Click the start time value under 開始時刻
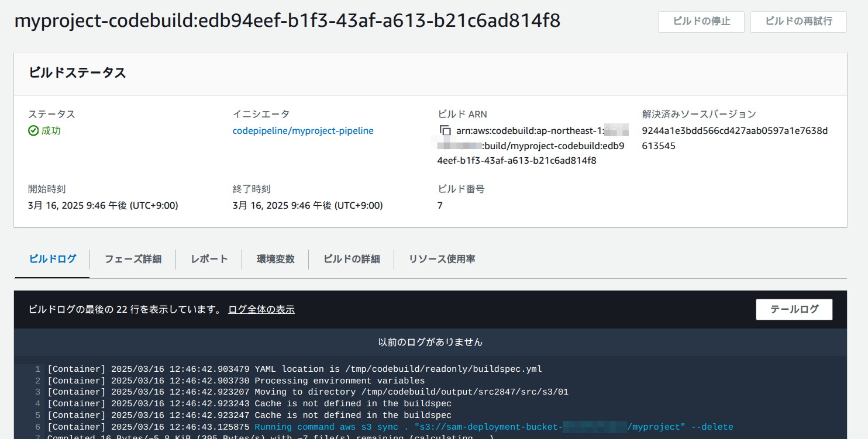This screenshot has height=439, width=868. pos(103,206)
